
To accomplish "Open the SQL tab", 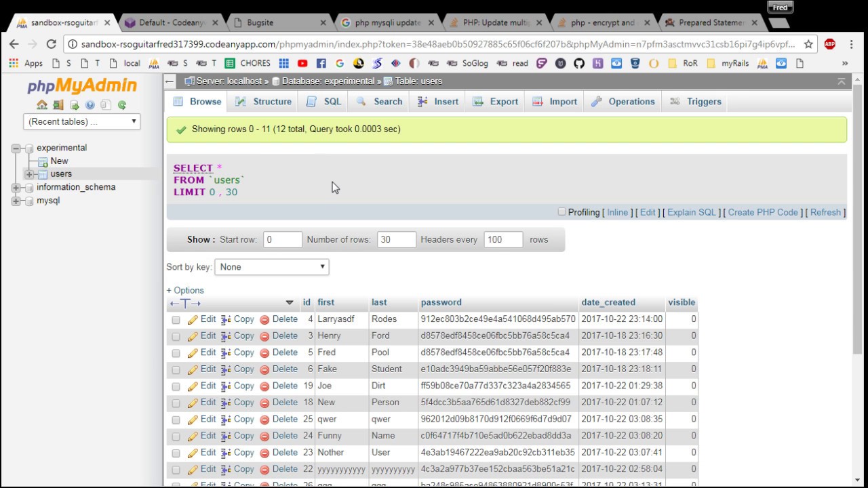I will pyautogui.click(x=324, y=102).
